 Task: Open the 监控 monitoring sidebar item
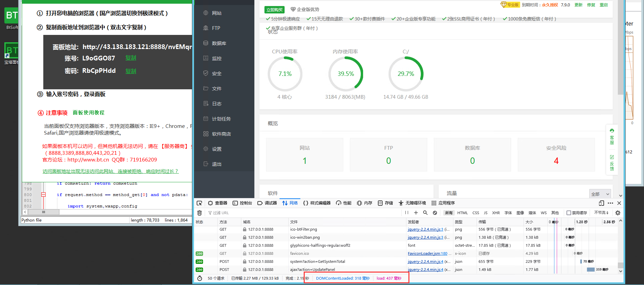tap(216, 58)
